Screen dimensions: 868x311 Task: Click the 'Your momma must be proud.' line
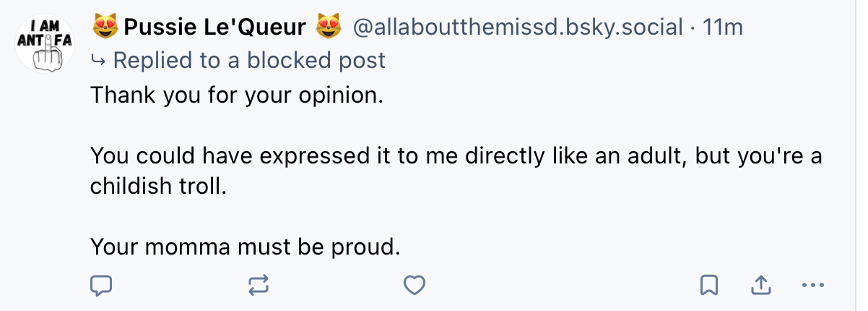(245, 247)
